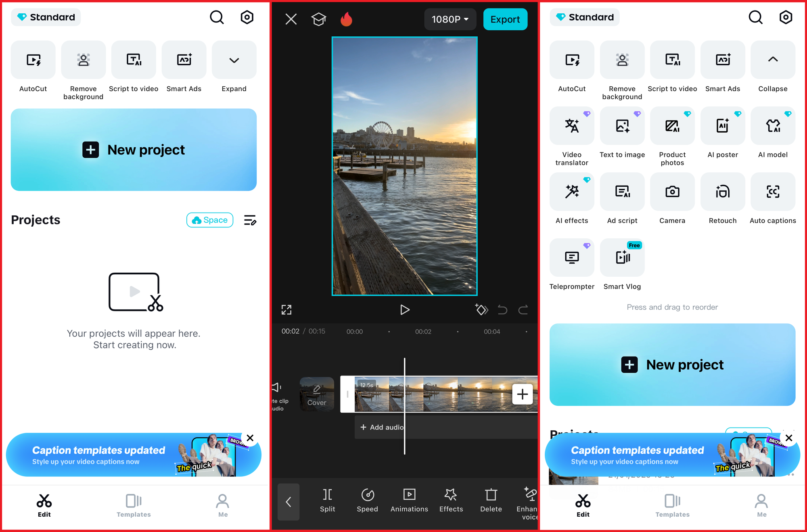807x532 pixels.
Task: Expand the tools row with Expand chevron
Action: click(234, 60)
